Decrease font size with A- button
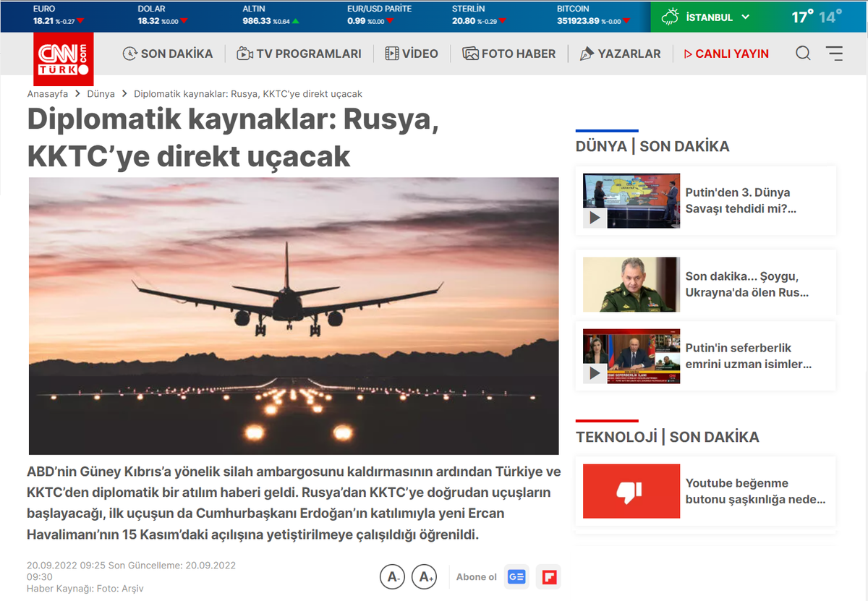Image resolution: width=868 pixels, height=601 pixels. [392, 576]
